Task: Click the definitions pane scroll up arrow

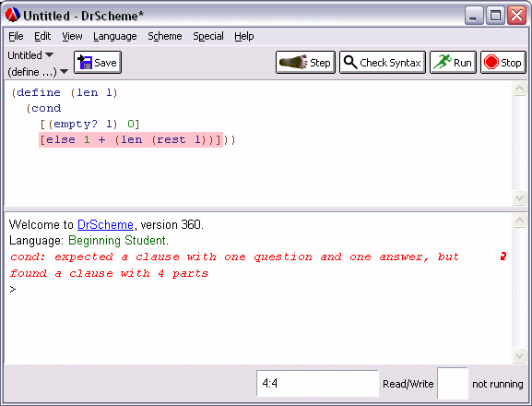Action: [519, 89]
